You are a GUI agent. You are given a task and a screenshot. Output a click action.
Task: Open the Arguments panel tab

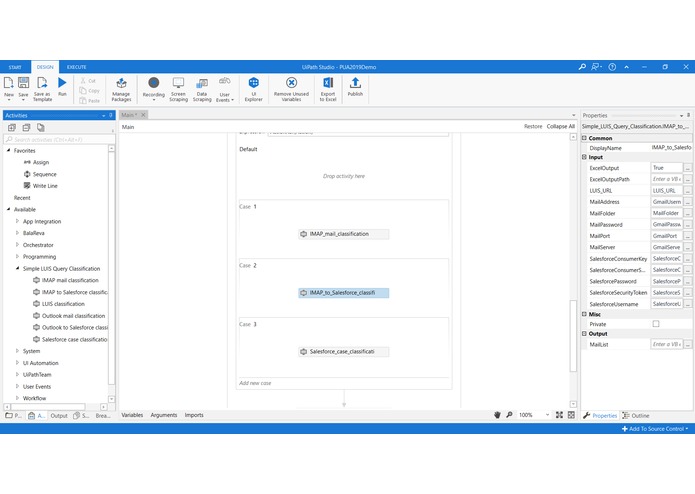coord(164,415)
